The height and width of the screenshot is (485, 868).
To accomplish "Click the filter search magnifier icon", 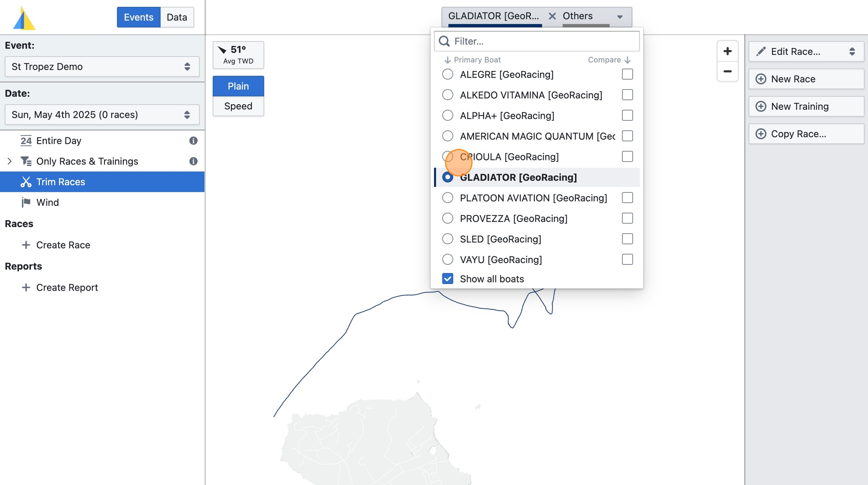I will (444, 41).
